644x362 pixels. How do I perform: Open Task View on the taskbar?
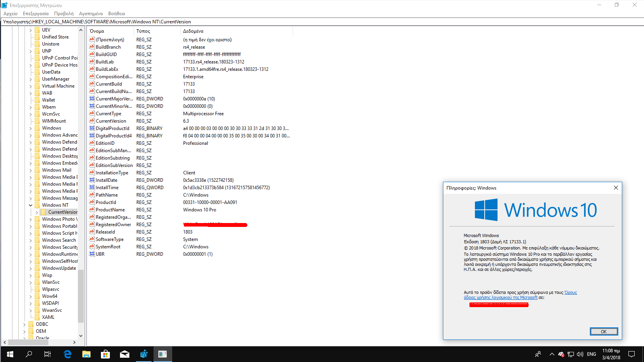click(48, 354)
